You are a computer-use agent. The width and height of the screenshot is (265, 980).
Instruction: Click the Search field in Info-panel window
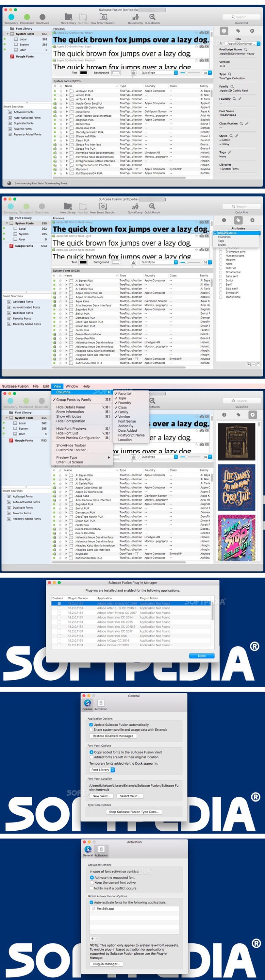coord(242,17)
